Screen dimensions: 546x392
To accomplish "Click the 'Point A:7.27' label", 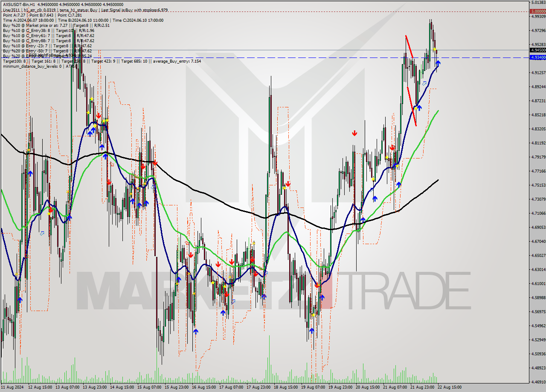I will (x=15, y=15).
